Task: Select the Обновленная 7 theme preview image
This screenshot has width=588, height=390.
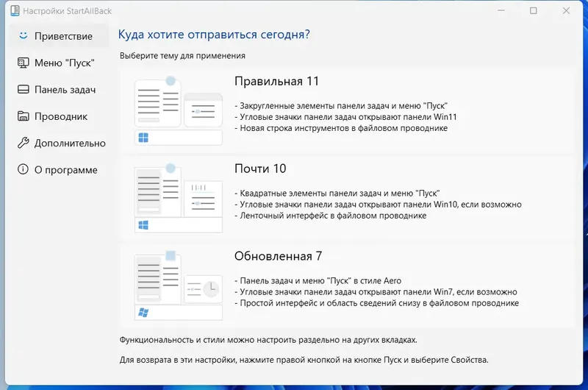Action: (x=178, y=286)
